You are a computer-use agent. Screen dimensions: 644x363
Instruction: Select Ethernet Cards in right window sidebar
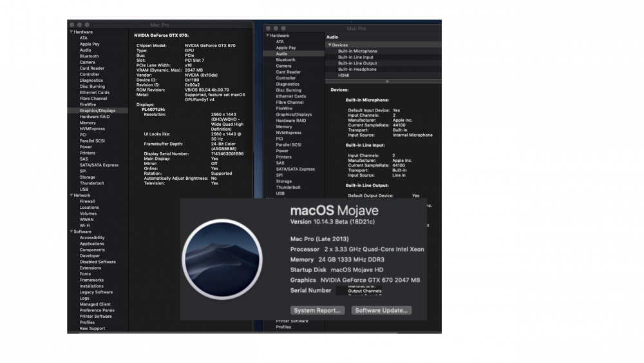pos(291,96)
